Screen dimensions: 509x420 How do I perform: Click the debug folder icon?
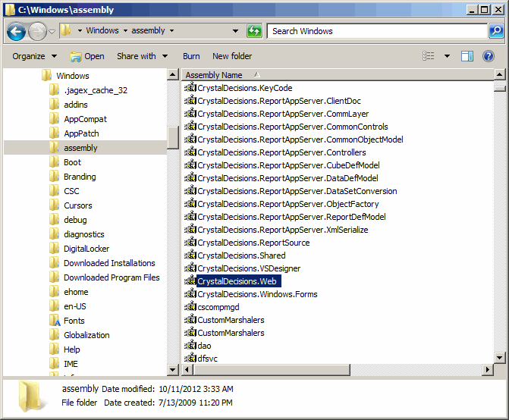tap(54, 219)
